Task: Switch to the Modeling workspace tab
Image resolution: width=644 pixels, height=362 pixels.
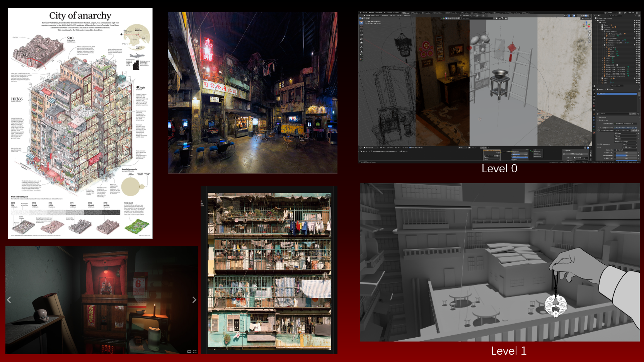Action: point(415,13)
